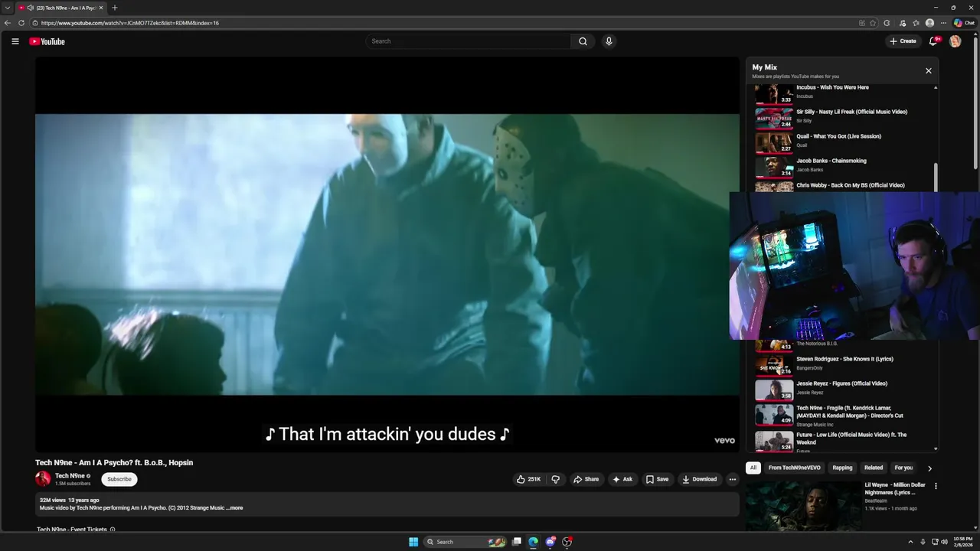The height and width of the screenshot is (551, 980).
Task: Save video to a playlist
Action: click(657, 479)
